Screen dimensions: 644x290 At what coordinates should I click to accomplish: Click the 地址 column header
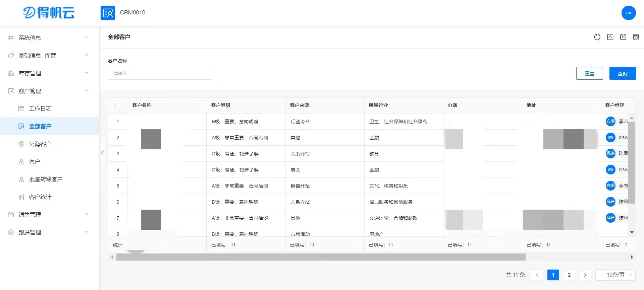pos(561,105)
